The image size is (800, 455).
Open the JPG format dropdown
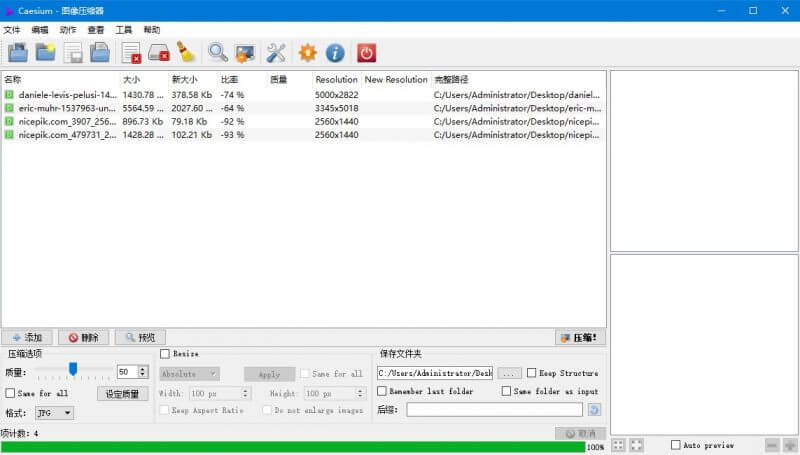54,412
